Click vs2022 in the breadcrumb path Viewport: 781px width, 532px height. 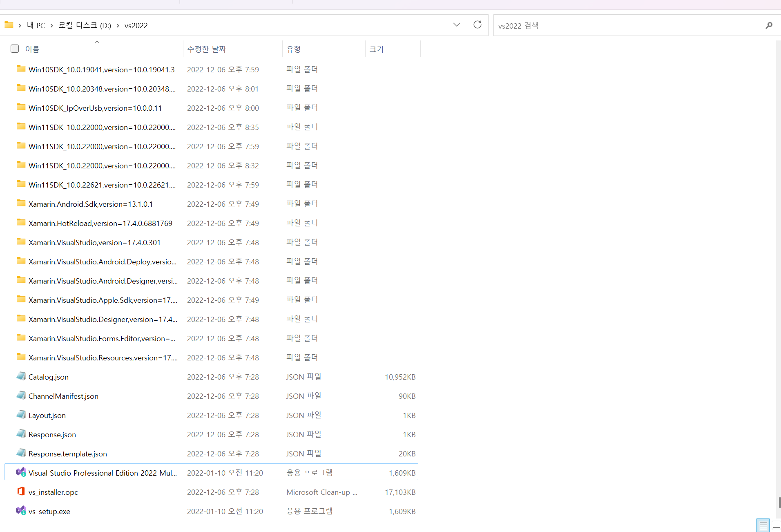click(136, 25)
